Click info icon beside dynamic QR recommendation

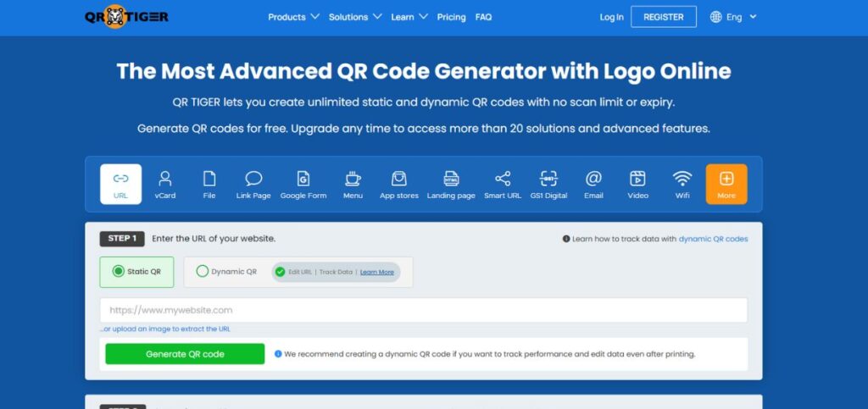278,354
